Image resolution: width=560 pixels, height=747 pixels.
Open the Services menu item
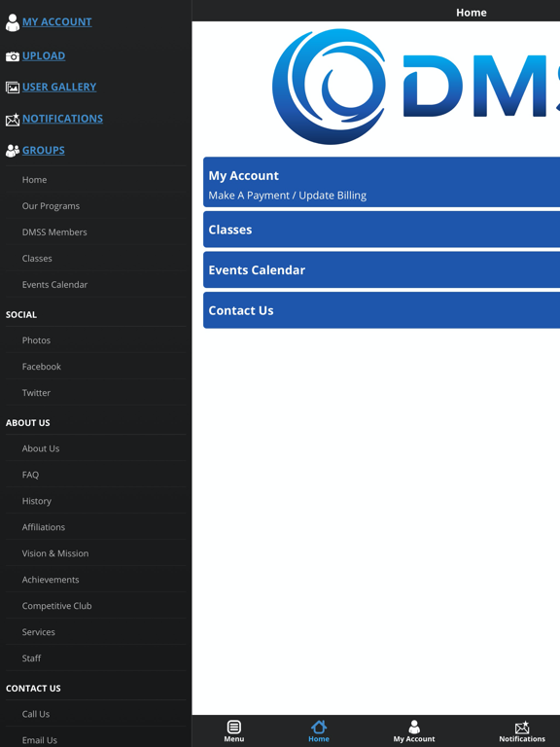click(x=95, y=631)
